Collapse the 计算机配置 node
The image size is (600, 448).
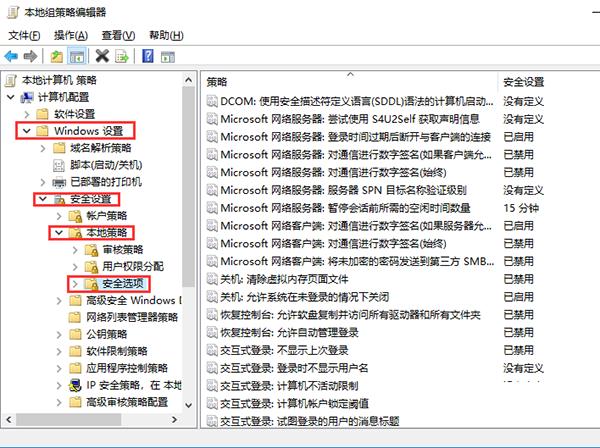coord(11,97)
